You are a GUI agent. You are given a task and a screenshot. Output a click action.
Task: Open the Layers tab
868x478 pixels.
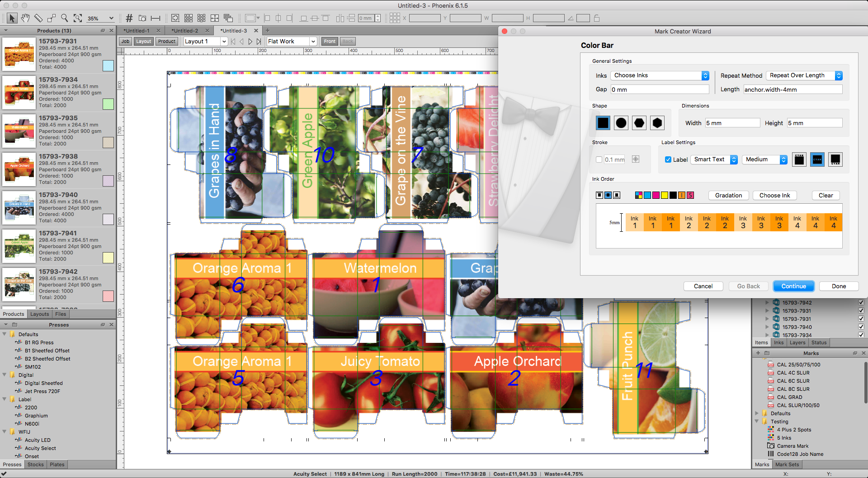[797, 342]
